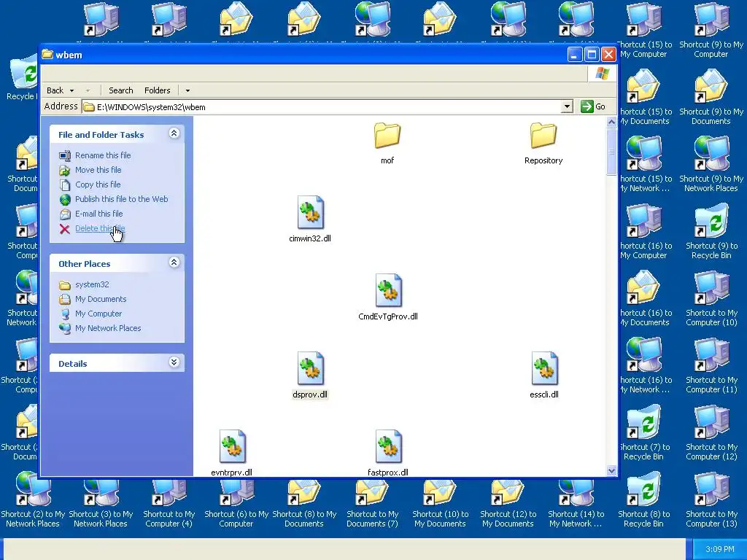Click the E-mail this file link

coord(98,214)
